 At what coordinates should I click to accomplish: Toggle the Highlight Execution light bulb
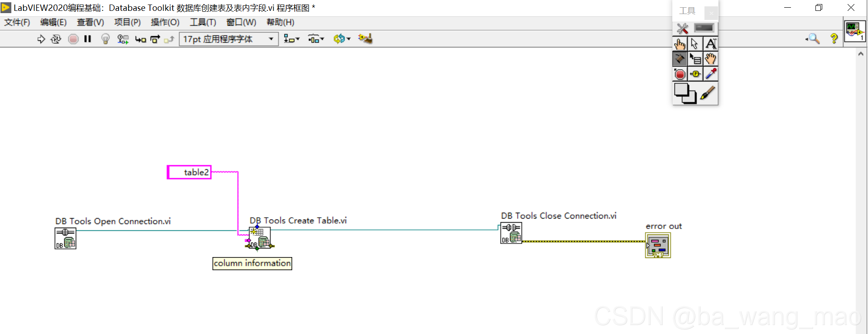pos(106,39)
